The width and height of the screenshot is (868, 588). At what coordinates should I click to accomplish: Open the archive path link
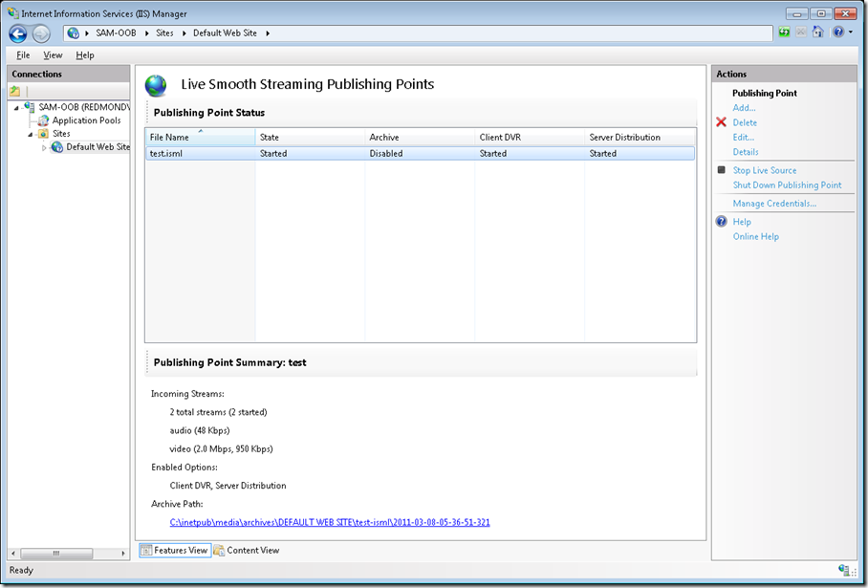point(330,522)
